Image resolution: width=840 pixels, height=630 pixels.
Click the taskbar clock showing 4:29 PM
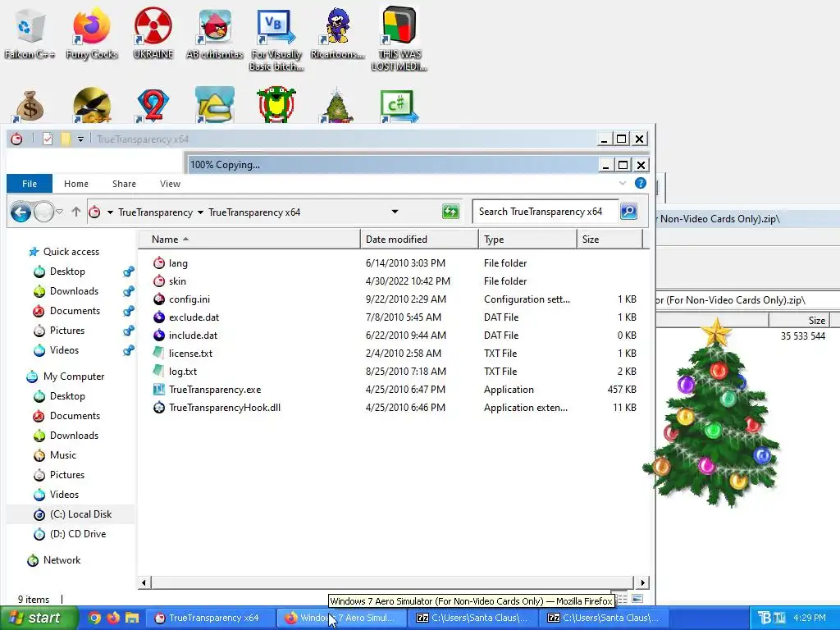(810, 618)
